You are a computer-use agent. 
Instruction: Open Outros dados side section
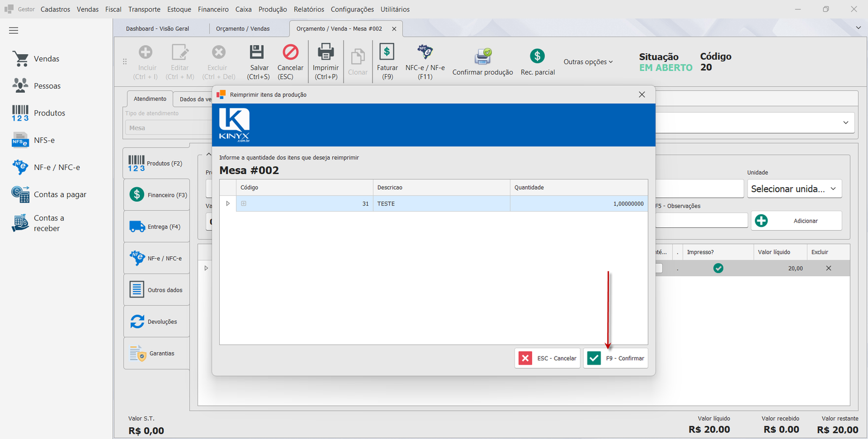click(x=157, y=290)
